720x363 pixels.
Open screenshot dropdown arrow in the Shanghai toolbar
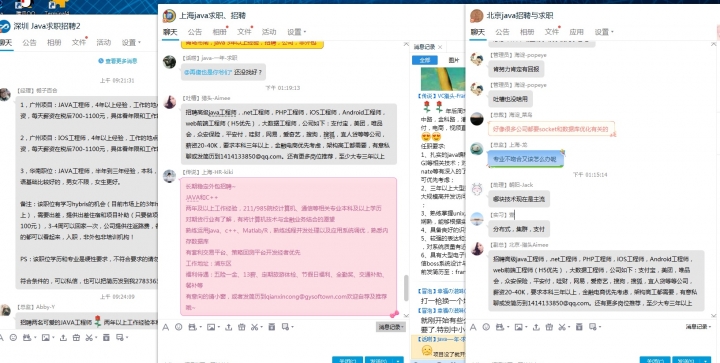pos(261,327)
